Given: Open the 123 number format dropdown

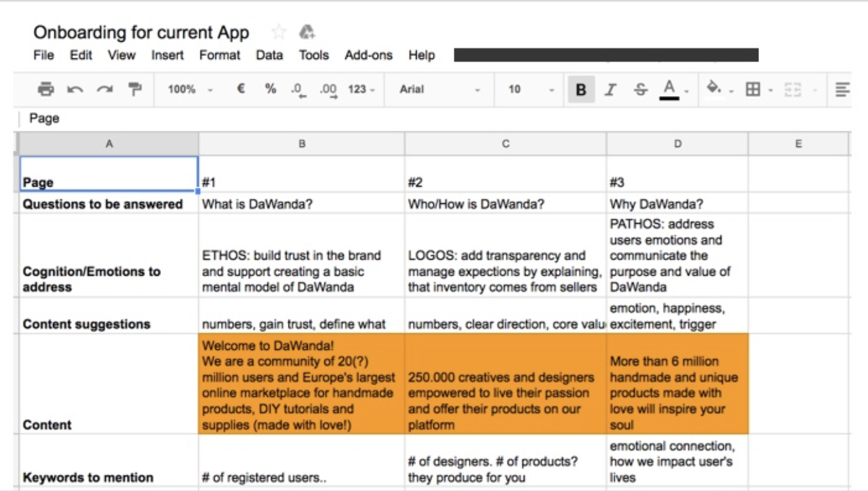Looking at the screenshot, I should [x=361, y=90].
